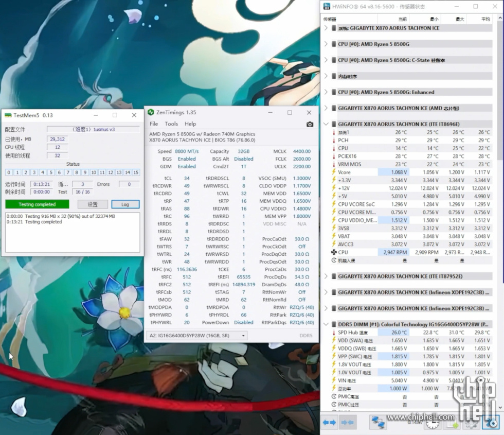This screenshot has width=504, height=435.
Task: Select the VPP (SWC) 电压 row
Action: (x=411, y=356)
